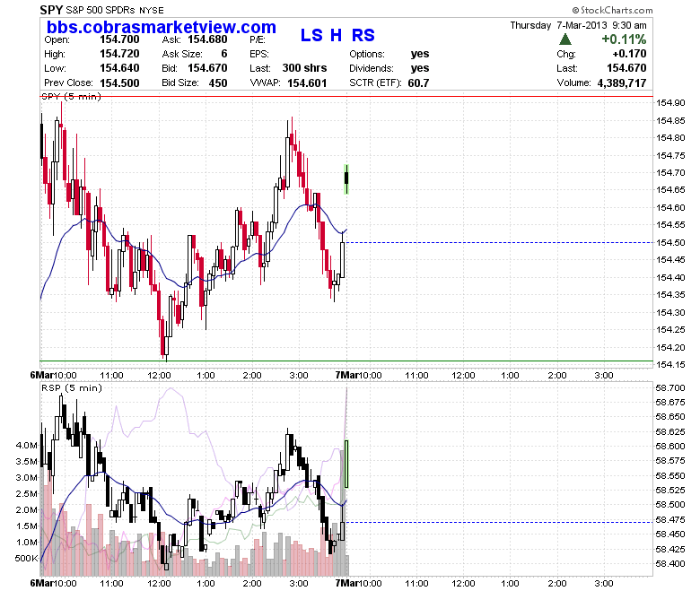Select the Ask value 154.680
Screen dimensions: 700x591
click(207, 39)
